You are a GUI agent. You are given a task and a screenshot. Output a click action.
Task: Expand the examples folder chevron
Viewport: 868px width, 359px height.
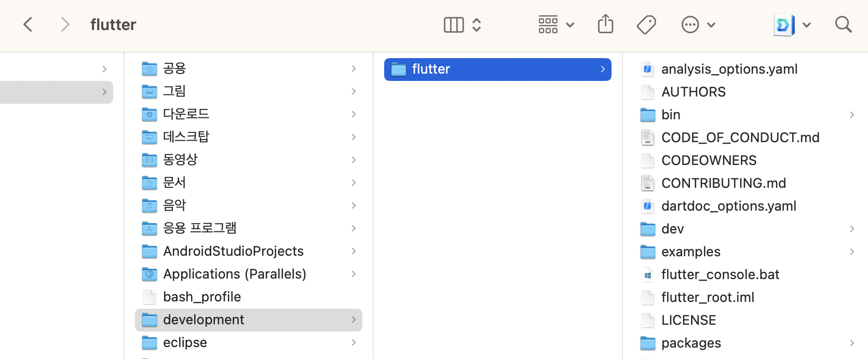(x=852, y=251)
